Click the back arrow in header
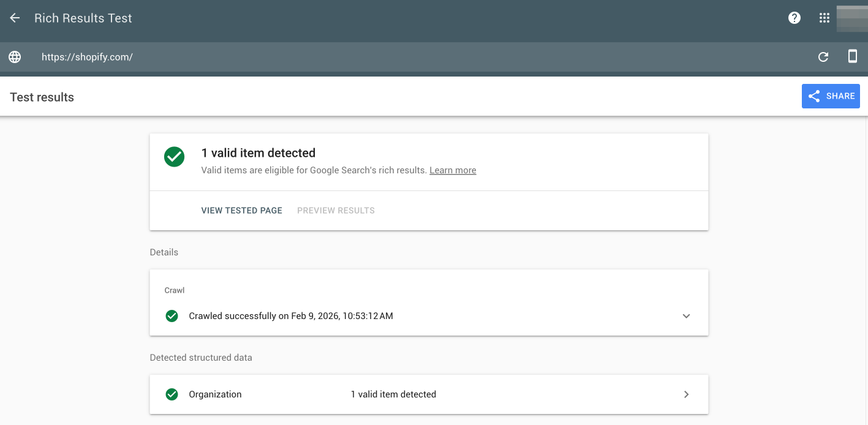Image resolution: width=868 pixels, height=425 pixels. (x=15, y=18)
